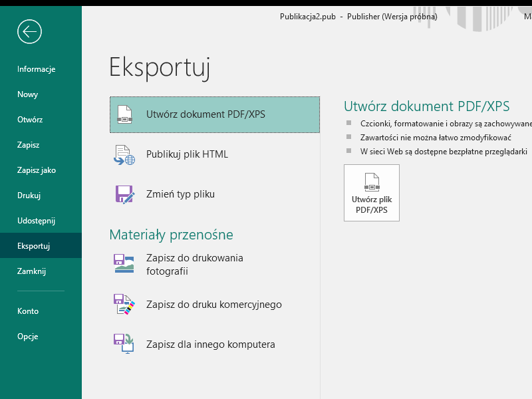Select Zmień typ pliku option
532x399 pixels.
215,194
